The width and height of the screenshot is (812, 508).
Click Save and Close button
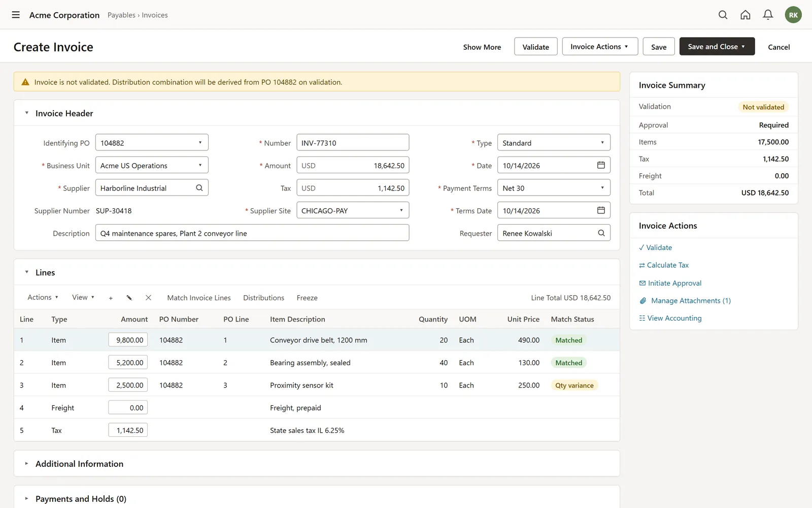pyautogui.click(x=717, y=46)
